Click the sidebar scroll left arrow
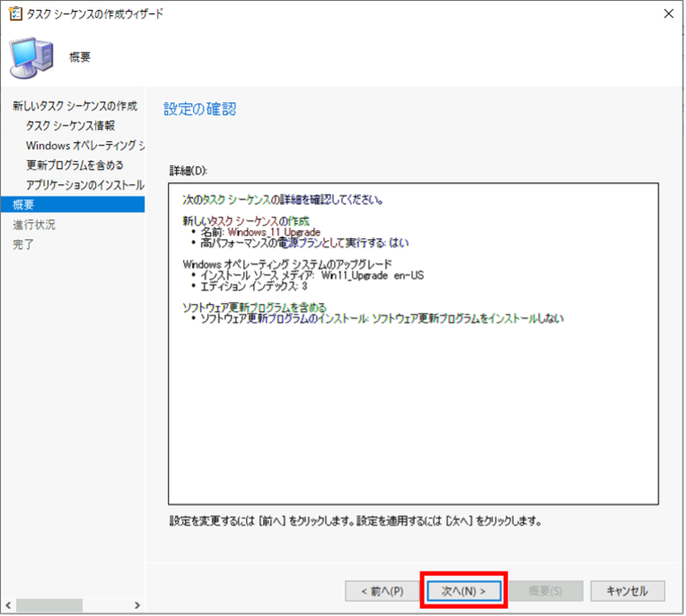This screenshot has height=616, width=686. click(8, 605)
